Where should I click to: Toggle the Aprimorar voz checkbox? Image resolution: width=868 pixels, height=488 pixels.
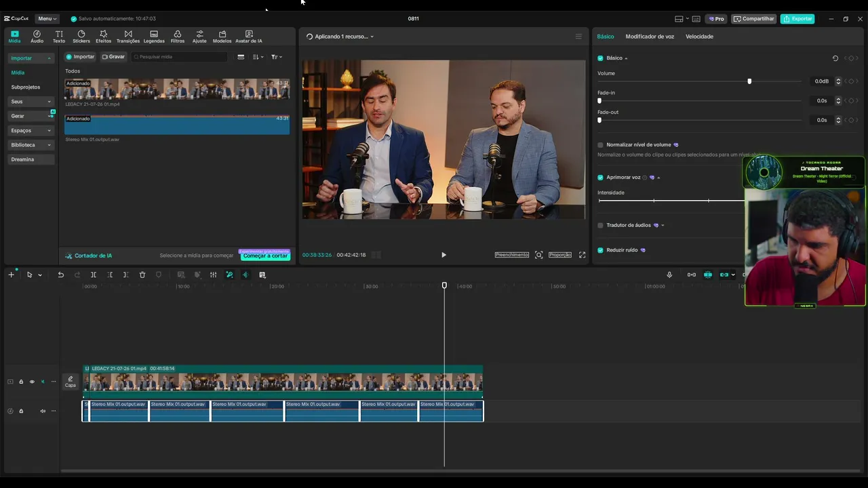click(600, 178)
